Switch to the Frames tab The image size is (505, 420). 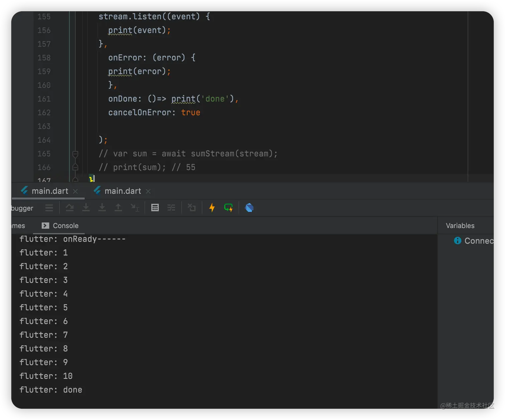coord(18,226)
